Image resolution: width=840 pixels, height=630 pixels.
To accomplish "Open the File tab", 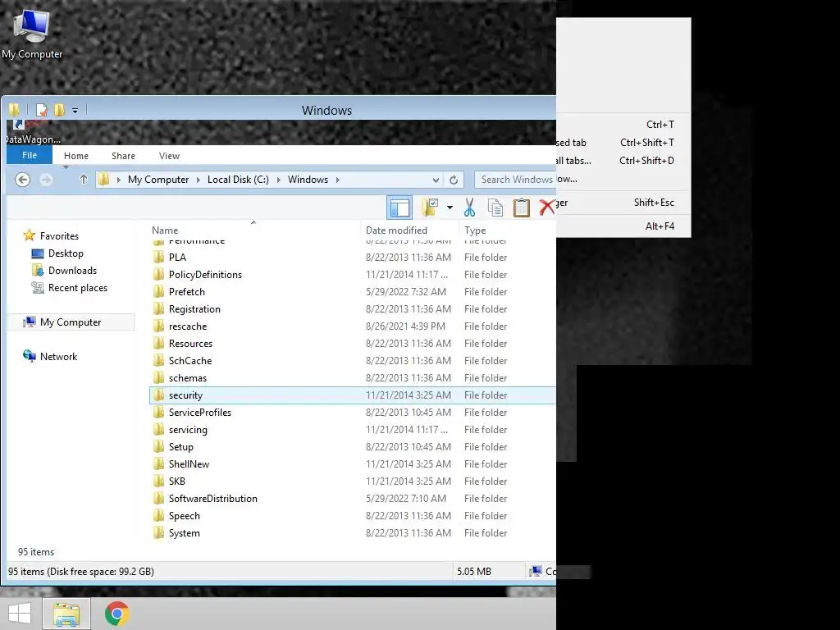I will tap(30, 155).
